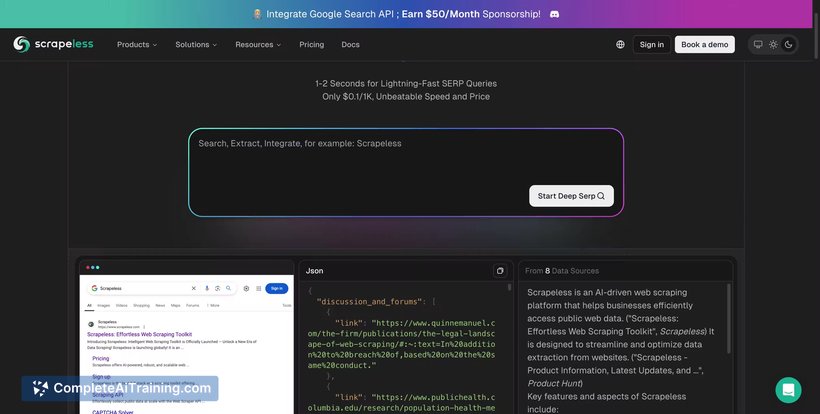The width and height of the screenshot is (820, 414).
Task: Click the Product Hunt citation text
Action: click(555, 384)
